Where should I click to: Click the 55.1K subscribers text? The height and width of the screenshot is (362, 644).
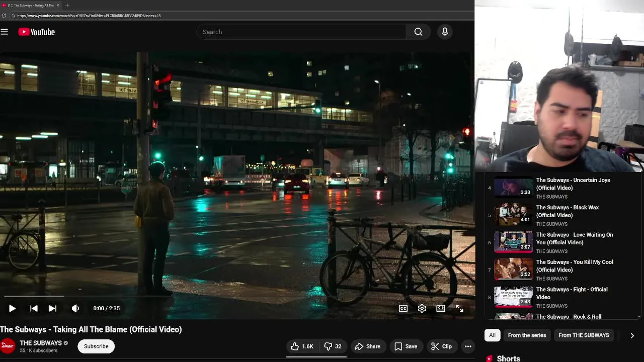tap(39, 350)
